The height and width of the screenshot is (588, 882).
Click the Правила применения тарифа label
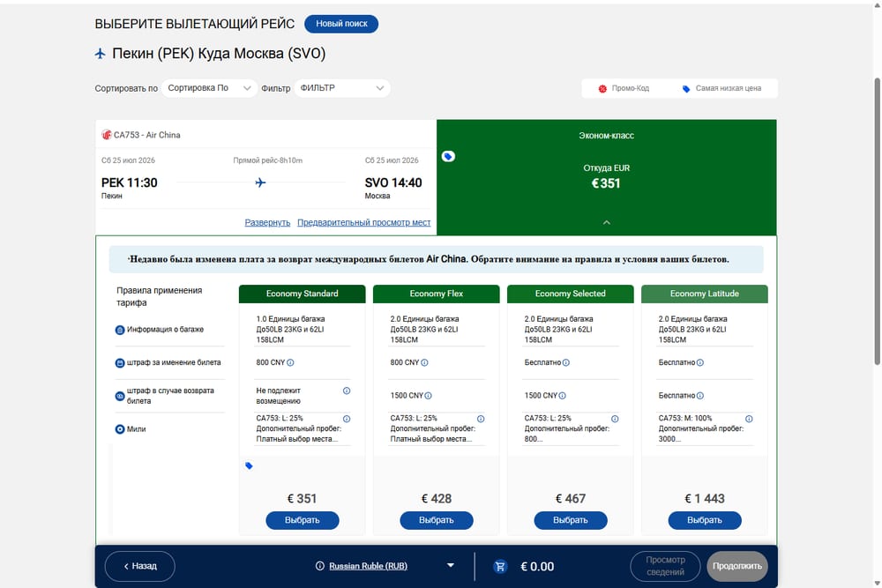pyautogui.click(x=159, y=297)
